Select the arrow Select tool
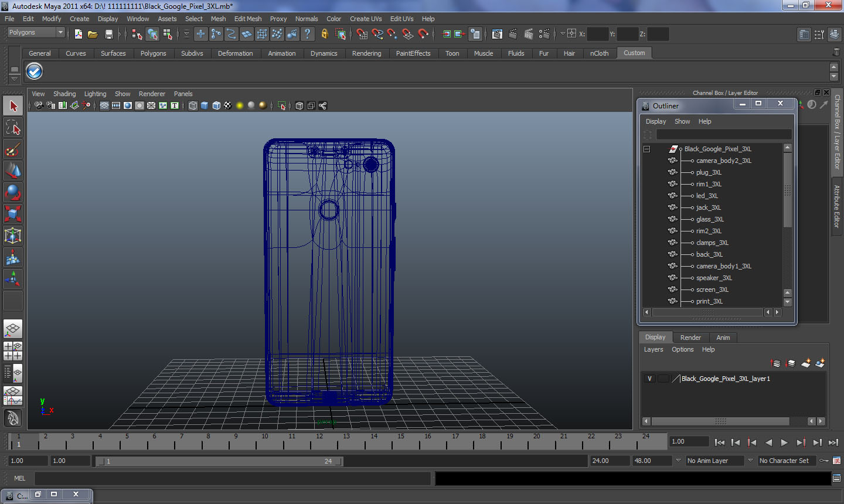 13,106
